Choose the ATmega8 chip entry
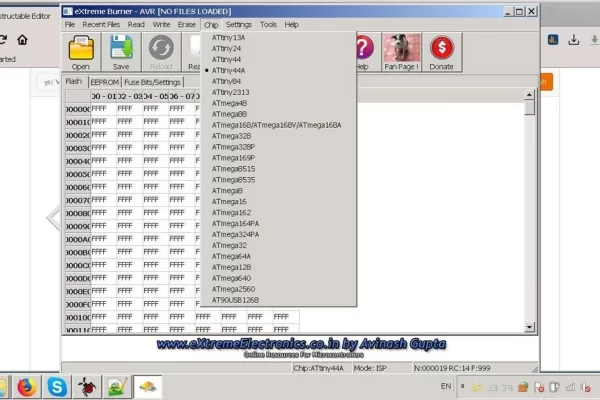Viewport: 600px width, 400px height. point(278,191)
